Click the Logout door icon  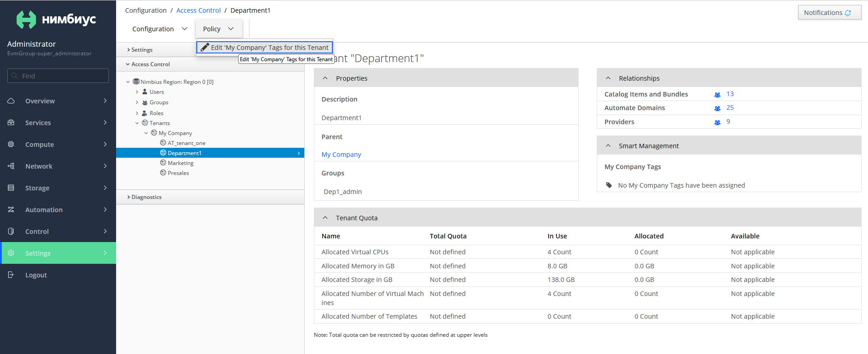point(11,275)
